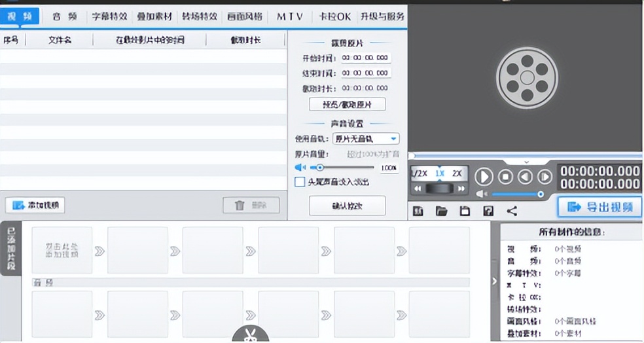Select the 2X playback speed
Viewport: 644px width, 343px height.
click(x=457, y=173)
